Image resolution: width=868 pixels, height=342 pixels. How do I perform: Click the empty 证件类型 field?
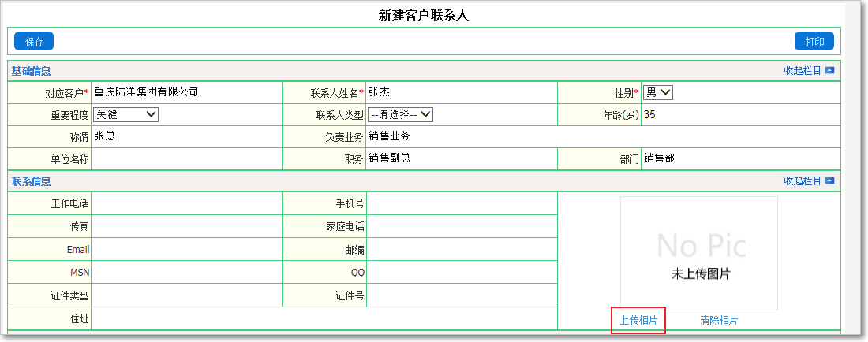coord(187,296)
